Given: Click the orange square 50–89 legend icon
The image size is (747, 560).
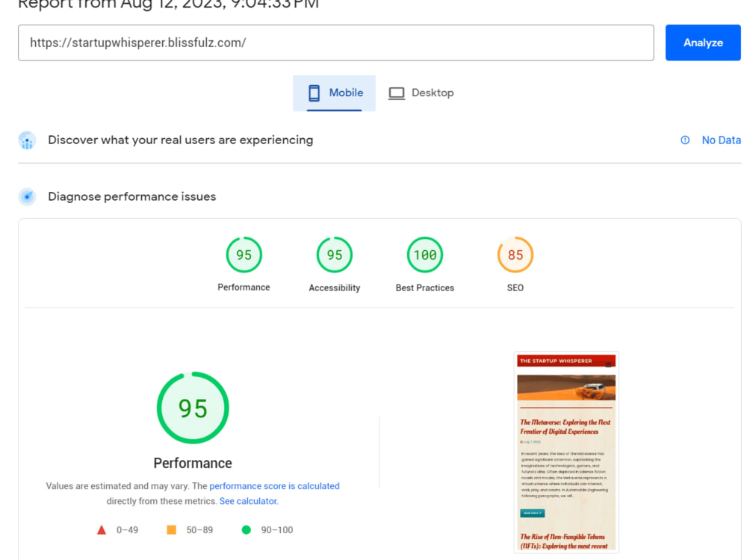Looking at the screenshot, I should pos(172,530).
